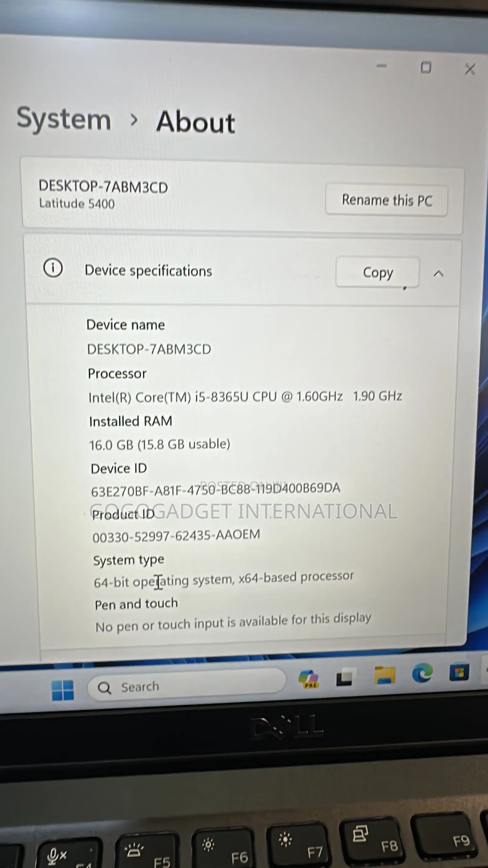The width and height of the screenshot is (488, 868).
Task: Click the Rename this PC button
Action: pyautogui.click(x=386, y=200)
